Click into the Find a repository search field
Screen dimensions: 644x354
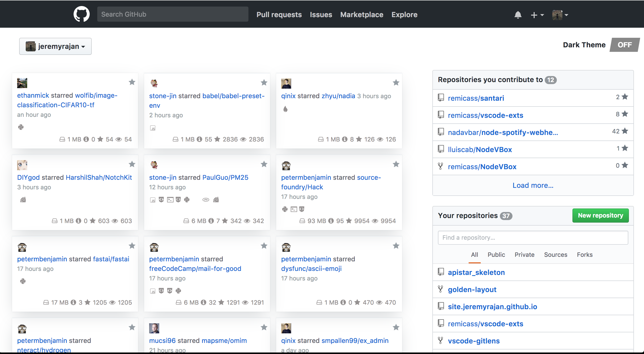click(533, 237)
